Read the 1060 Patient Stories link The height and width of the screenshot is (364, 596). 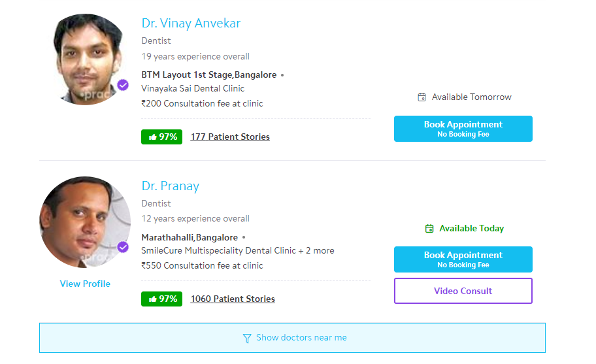(233, 299)
